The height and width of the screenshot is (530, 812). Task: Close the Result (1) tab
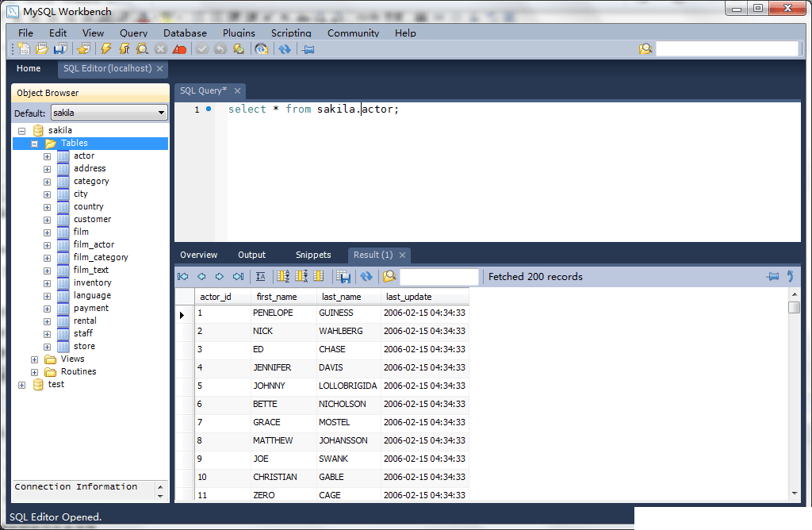(x=402, y=255)
